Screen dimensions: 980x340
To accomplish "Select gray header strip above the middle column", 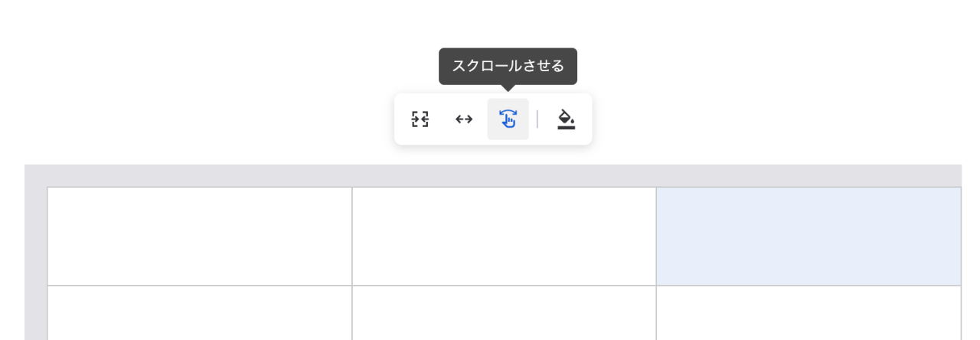I will point(504,175).
